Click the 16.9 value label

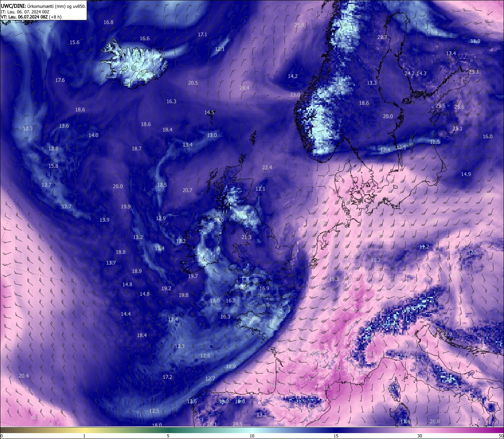point(264,289)
